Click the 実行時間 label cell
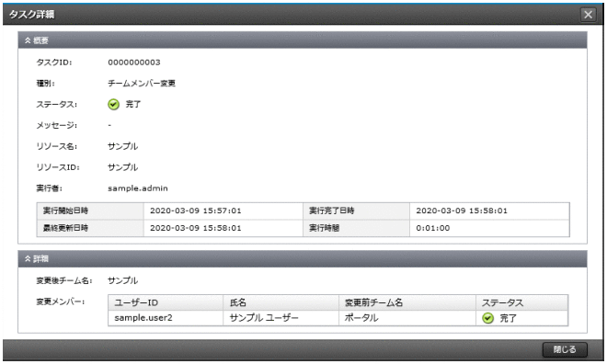Viewport: 607px width, 364px height. pos(356,228)
